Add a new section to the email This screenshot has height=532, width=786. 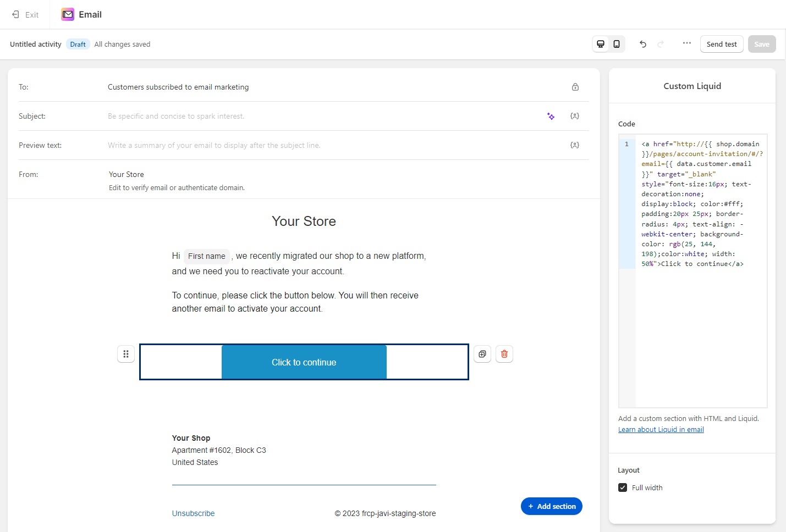click(551, 506)
